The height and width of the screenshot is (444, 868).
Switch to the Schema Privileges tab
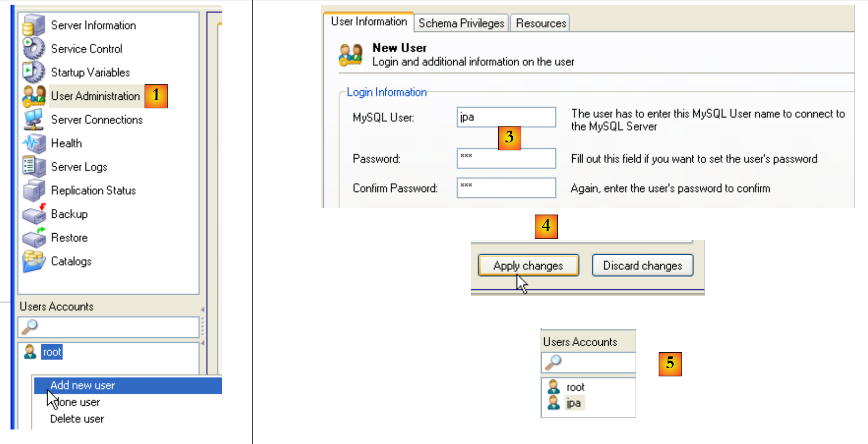coord(461,23)
